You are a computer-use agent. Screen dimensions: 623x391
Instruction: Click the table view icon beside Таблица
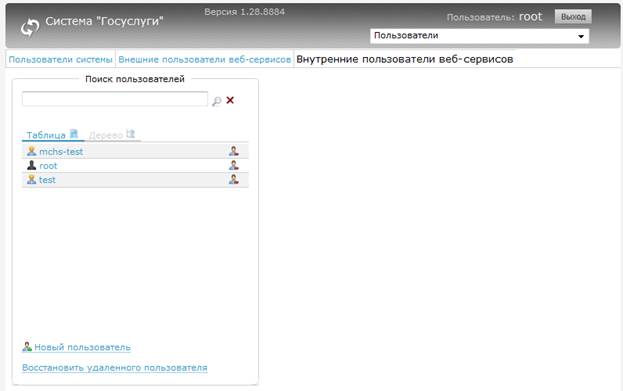tap(74, 134)
